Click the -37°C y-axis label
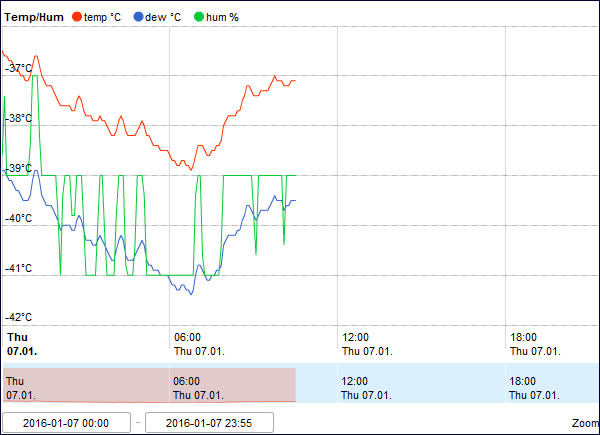 coord(19,68)
